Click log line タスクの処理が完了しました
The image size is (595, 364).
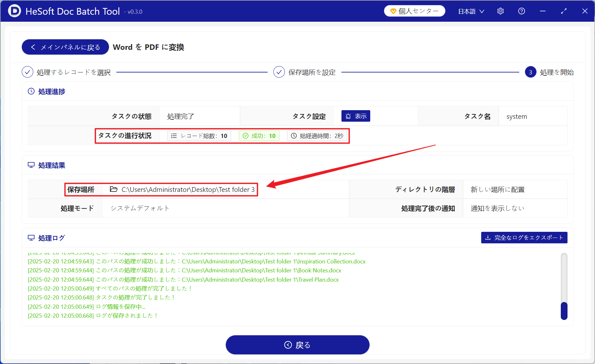(x=102, y=298)
